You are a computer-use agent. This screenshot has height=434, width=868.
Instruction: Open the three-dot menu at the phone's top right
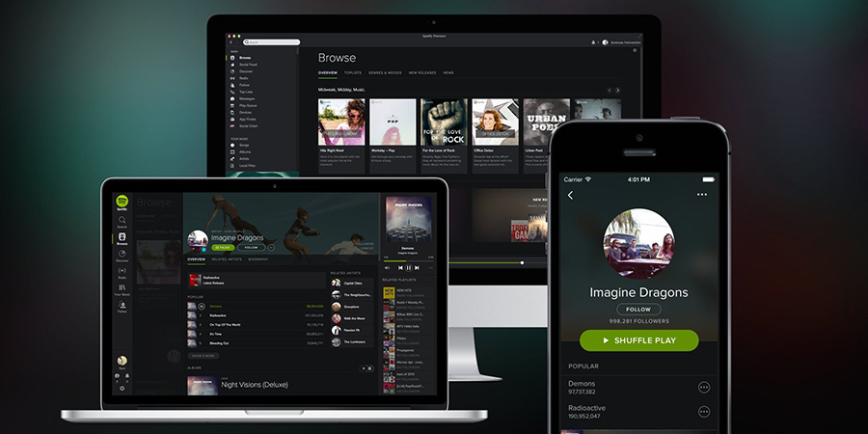click(702, 195)
